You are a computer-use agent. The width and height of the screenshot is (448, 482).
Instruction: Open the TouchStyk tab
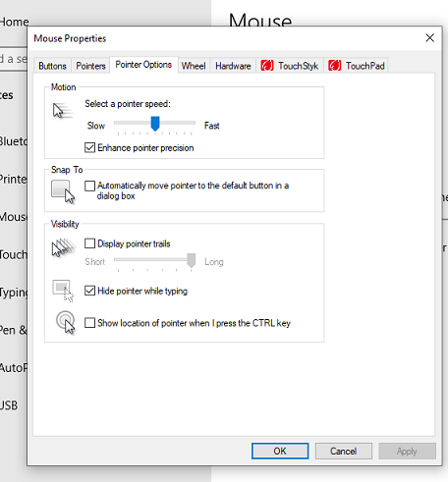(x=290, y=66)
